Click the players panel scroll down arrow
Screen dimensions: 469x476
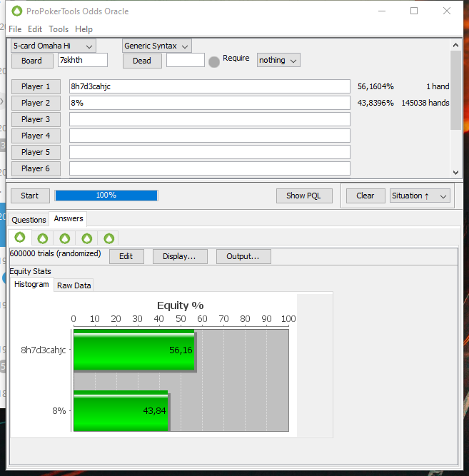click(455, 173)
